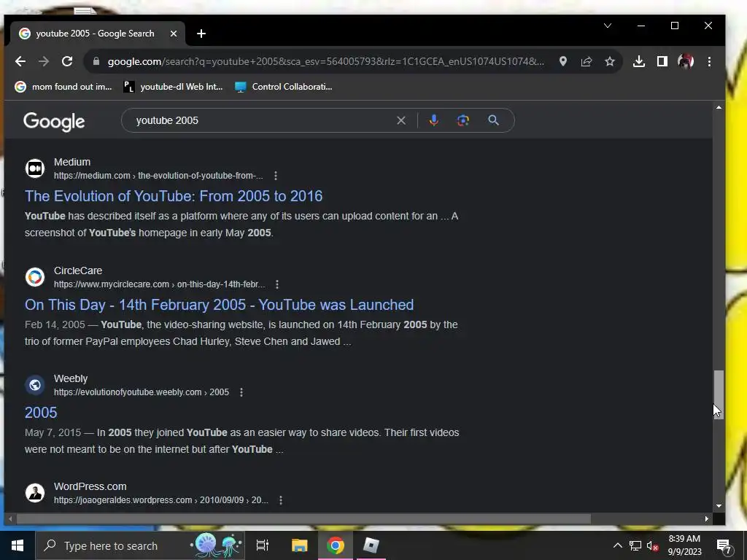View site info padlock icon
The image size is (747, 560).
[96, 61]
